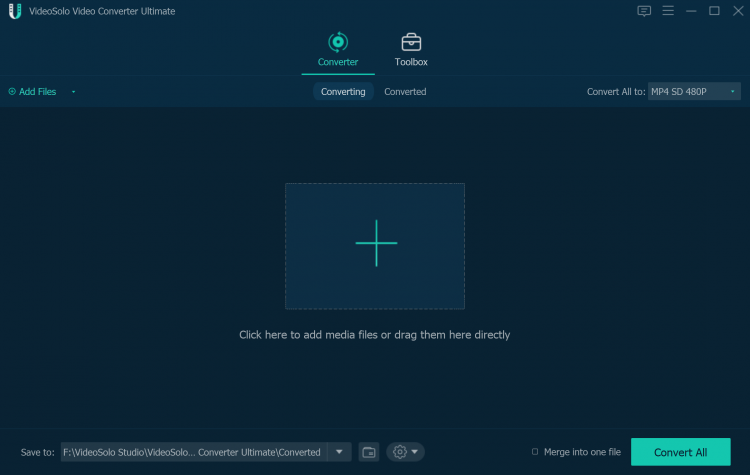Click the 'Click here to add media files' text

(374, 335)
